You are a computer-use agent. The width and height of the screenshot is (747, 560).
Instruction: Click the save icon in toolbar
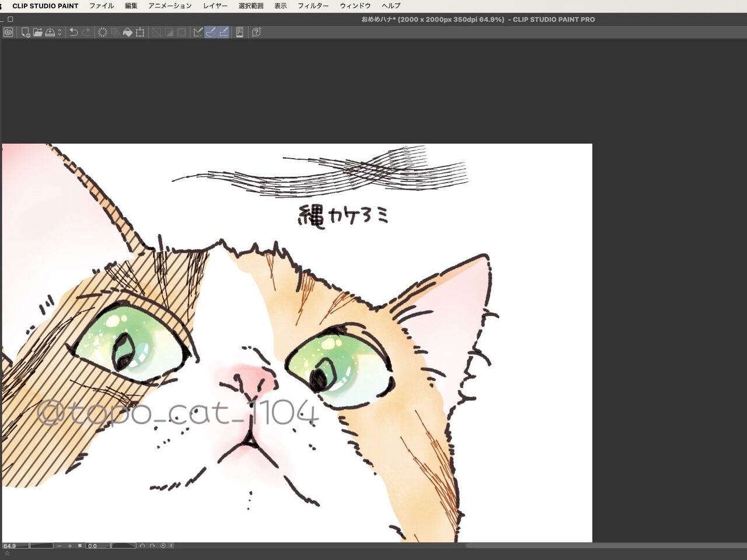50,32
